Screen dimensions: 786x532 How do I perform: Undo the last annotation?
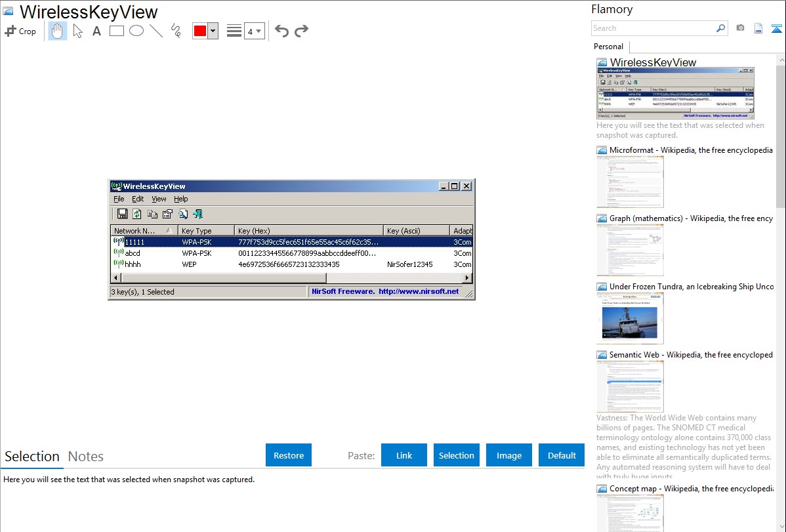[x=281, y=31]
